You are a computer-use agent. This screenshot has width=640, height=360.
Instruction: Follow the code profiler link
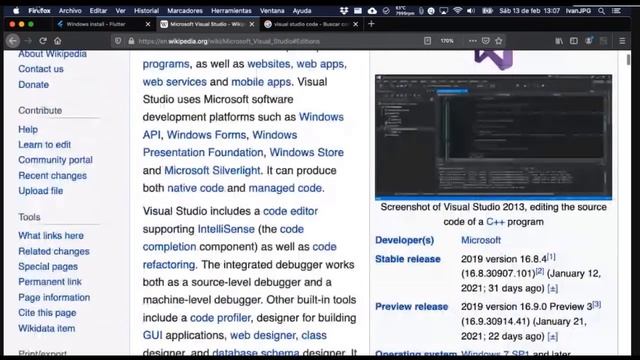pyautogui.click(x=220, y=318)
